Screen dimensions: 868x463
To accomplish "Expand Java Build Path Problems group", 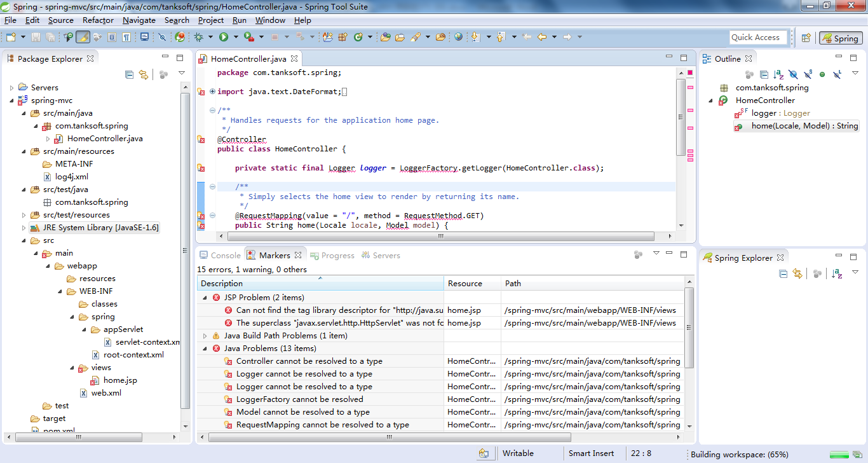I will coord(205,336).
